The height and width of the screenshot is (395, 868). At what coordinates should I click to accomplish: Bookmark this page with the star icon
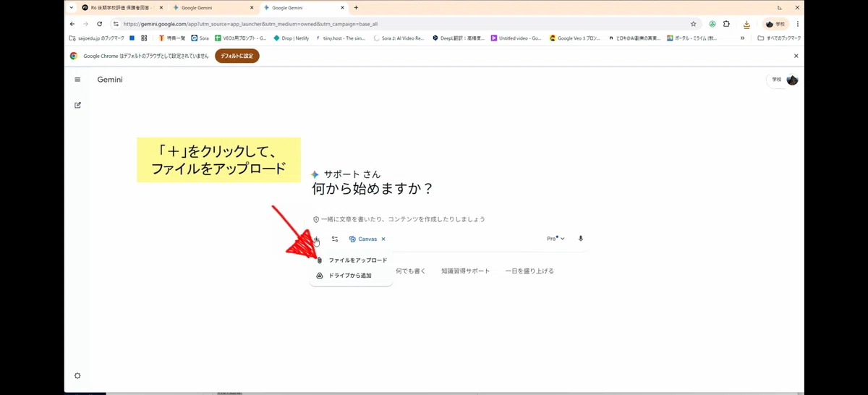pyautogui.click(x=694, y=24)
